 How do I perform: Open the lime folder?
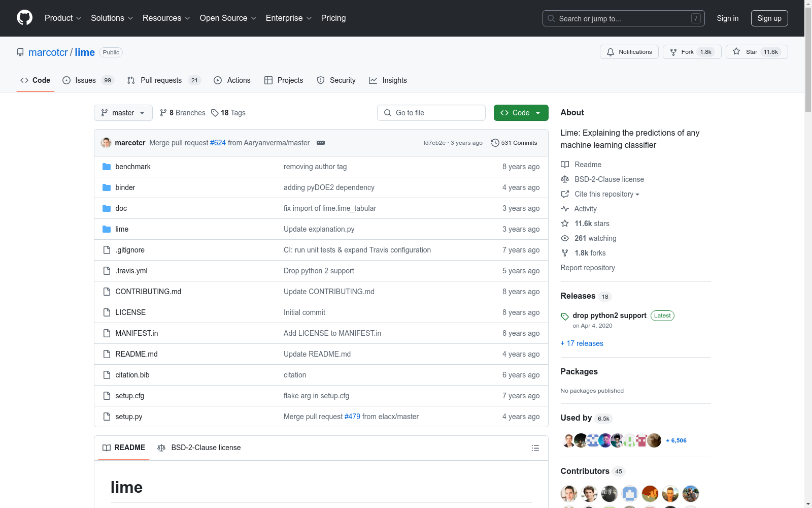coord(122,229)
